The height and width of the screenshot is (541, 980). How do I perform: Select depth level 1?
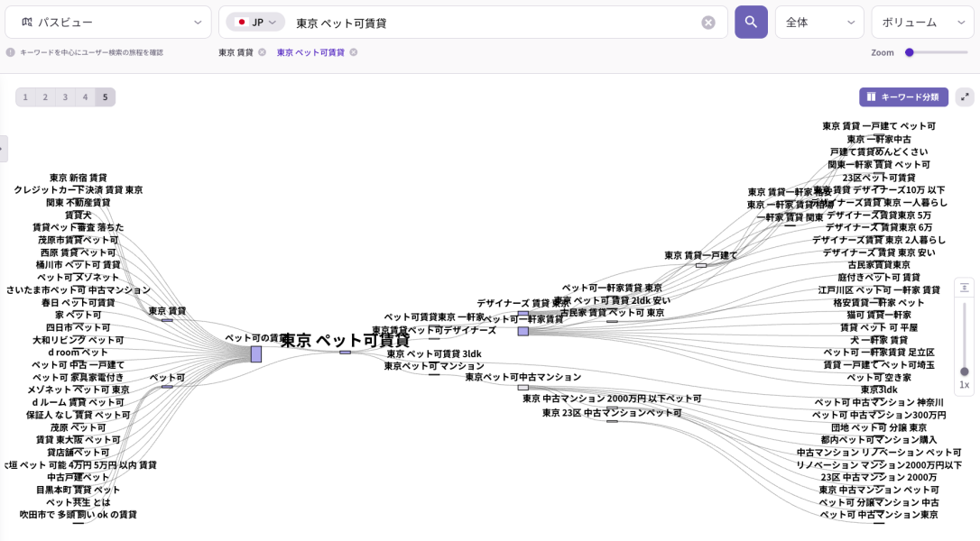click(x=25, y=97)
